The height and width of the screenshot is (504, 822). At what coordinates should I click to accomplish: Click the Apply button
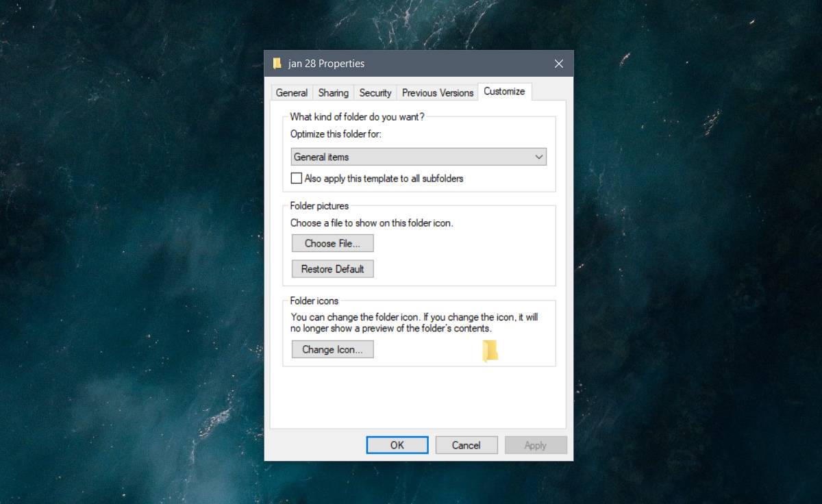(536, 444)
